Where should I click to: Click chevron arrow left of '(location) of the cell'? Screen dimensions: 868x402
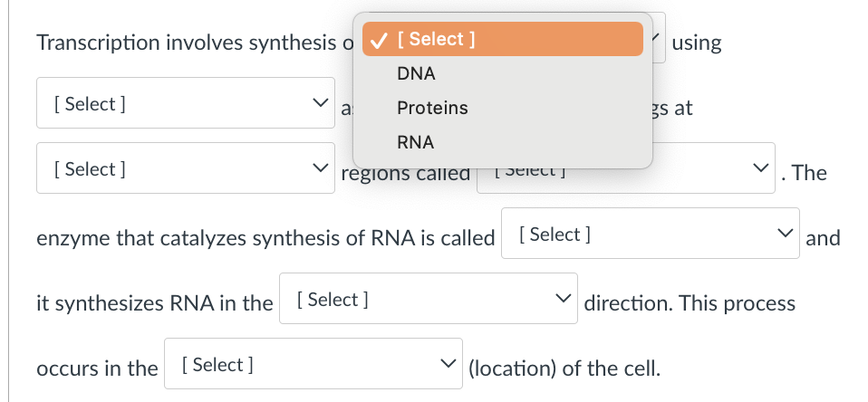click(447, 365)
